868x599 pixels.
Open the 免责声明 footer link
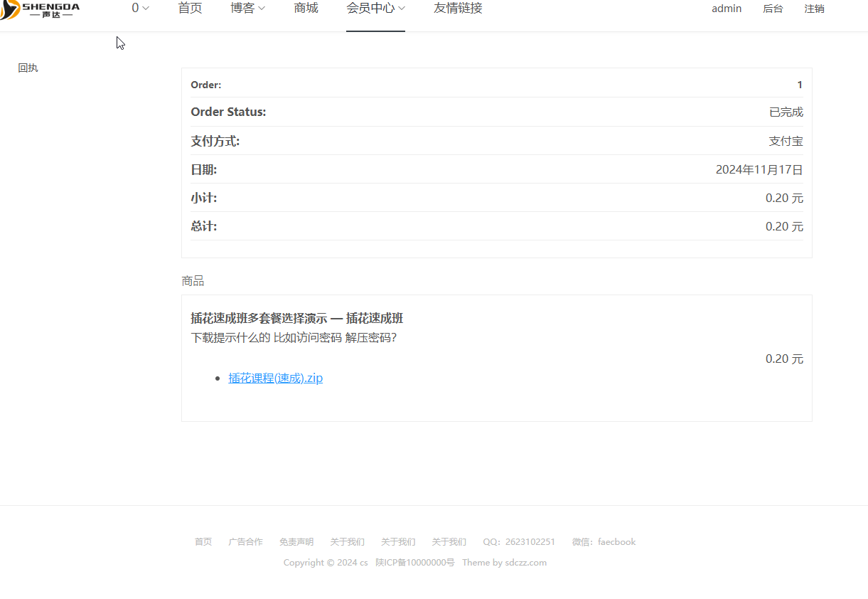tap(296, 542)
